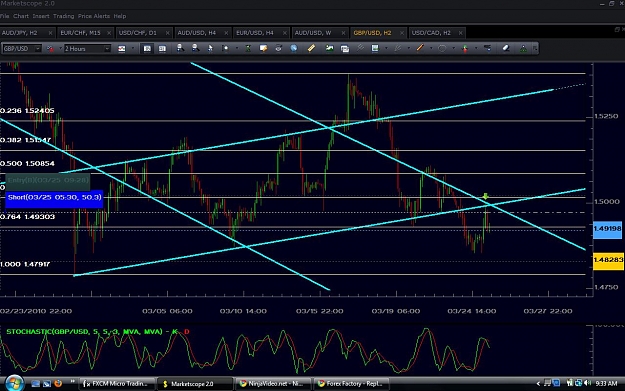
Task: Click the crosshair dot toolbar icon
Action: click(x=225, y=48)
